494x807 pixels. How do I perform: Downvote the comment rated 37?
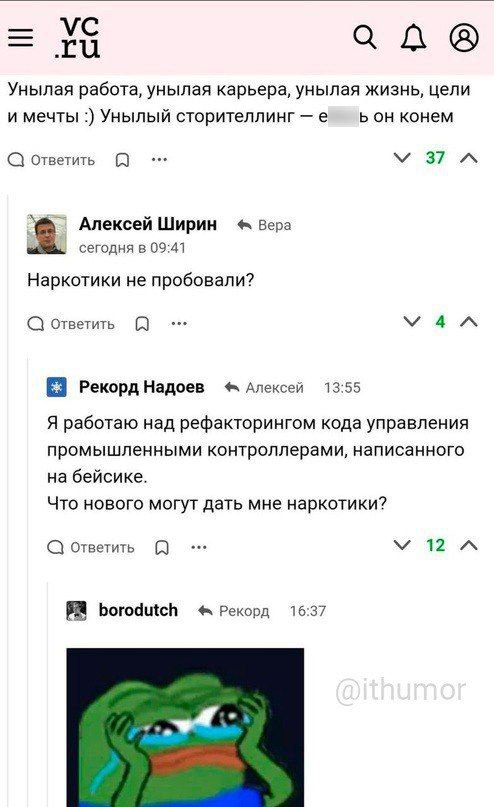point(402,157)
